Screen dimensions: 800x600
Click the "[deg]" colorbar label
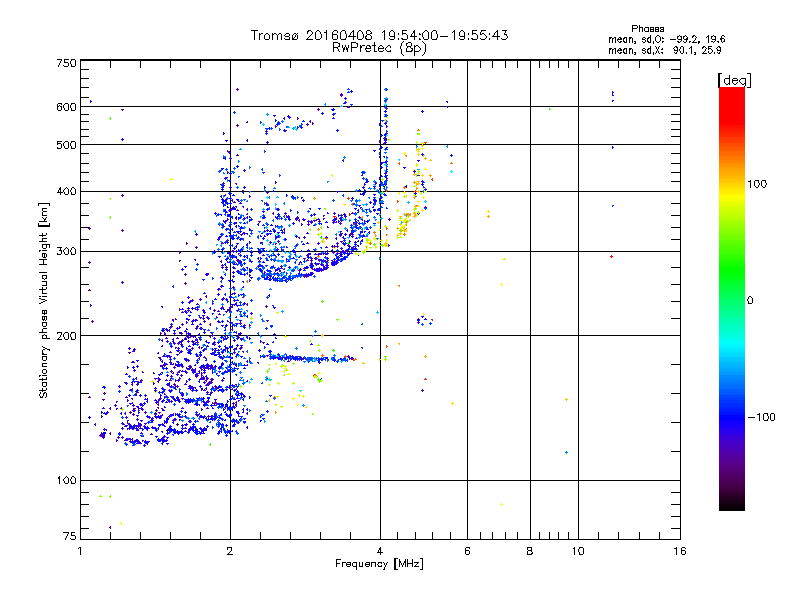pos(734,80)
